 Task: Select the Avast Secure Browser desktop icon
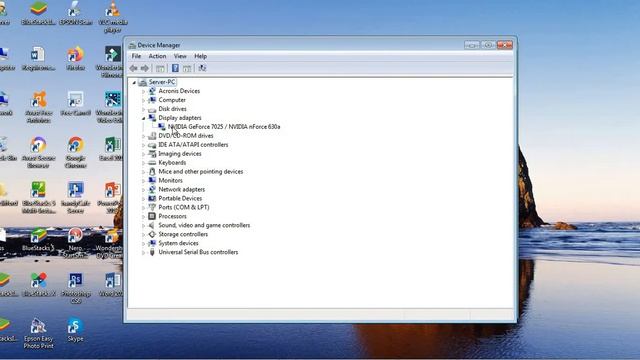point(39,152)
